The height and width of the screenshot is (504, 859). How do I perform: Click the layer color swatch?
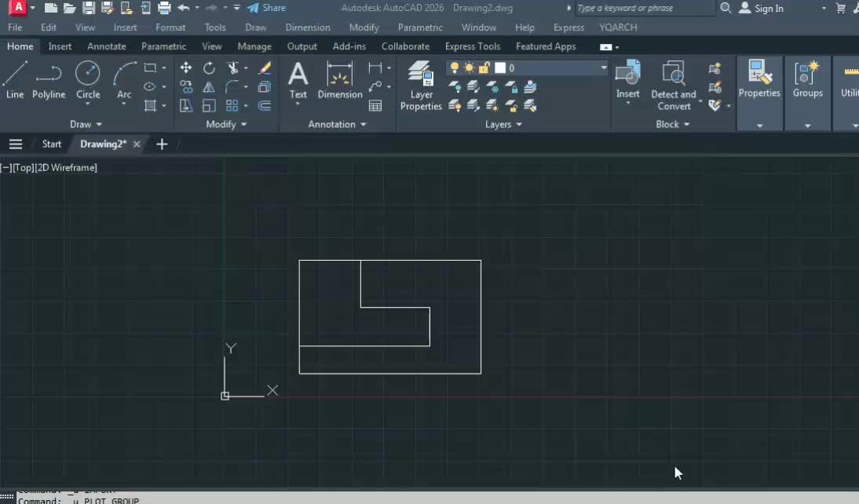pyautogui.click(x=499, y=68)
